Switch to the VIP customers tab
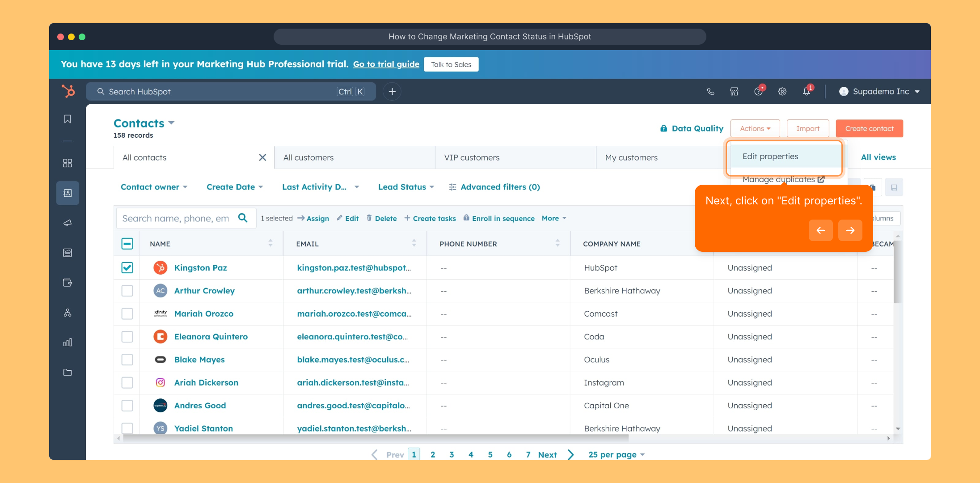980x483 pixels. click(x=472, y=157)
